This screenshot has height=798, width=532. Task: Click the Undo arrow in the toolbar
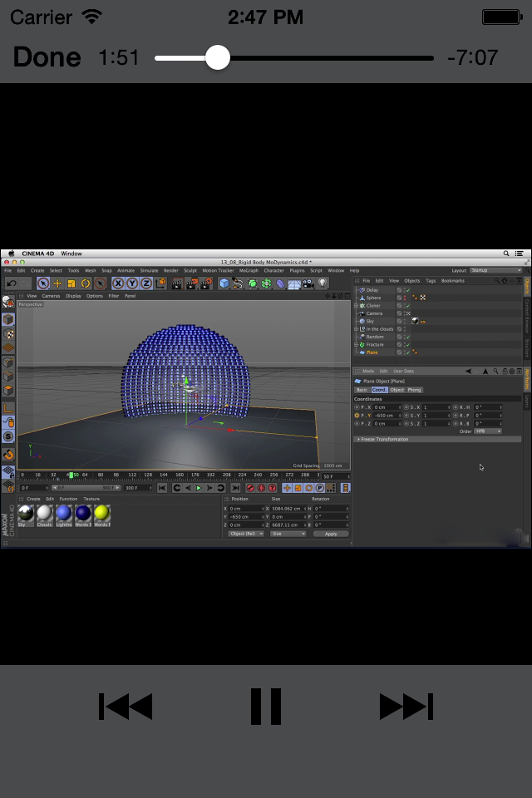(11, 283)
